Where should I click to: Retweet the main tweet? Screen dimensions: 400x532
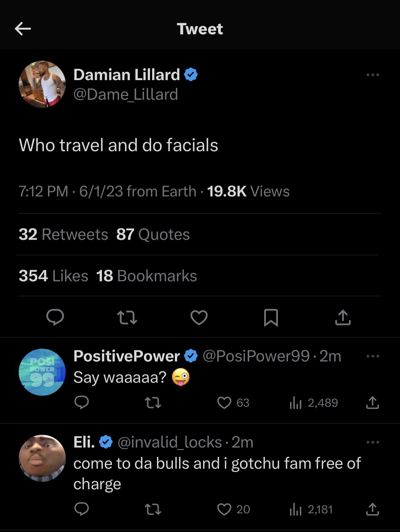[x=127, y=318]
